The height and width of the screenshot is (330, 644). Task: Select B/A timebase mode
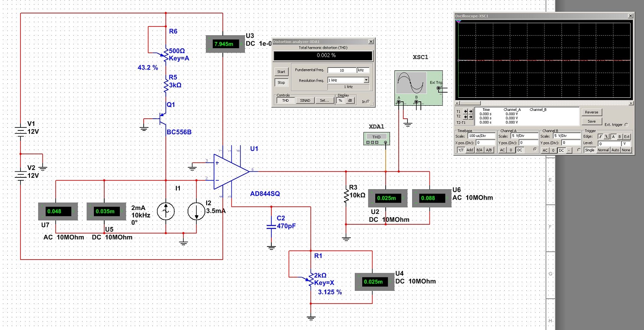click(x=479, y=150)
